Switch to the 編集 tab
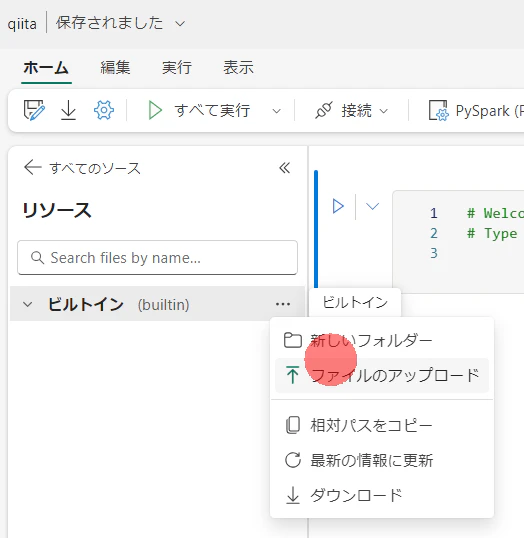 115,68
